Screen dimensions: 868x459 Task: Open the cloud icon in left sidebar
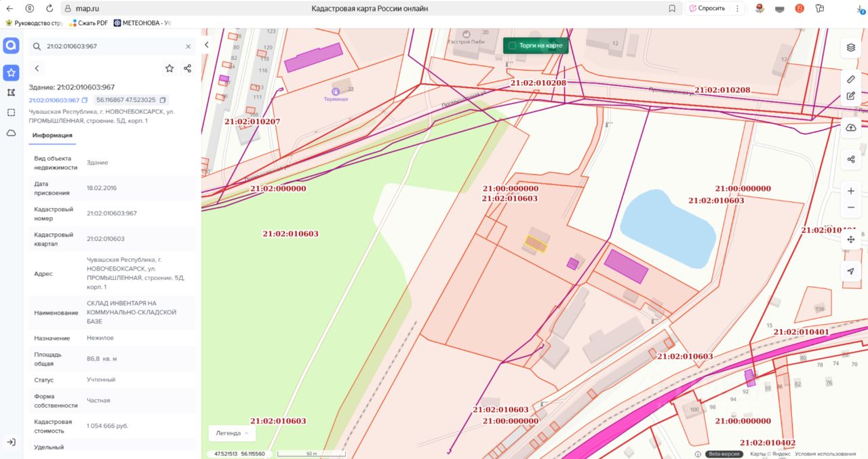point(11,133)
